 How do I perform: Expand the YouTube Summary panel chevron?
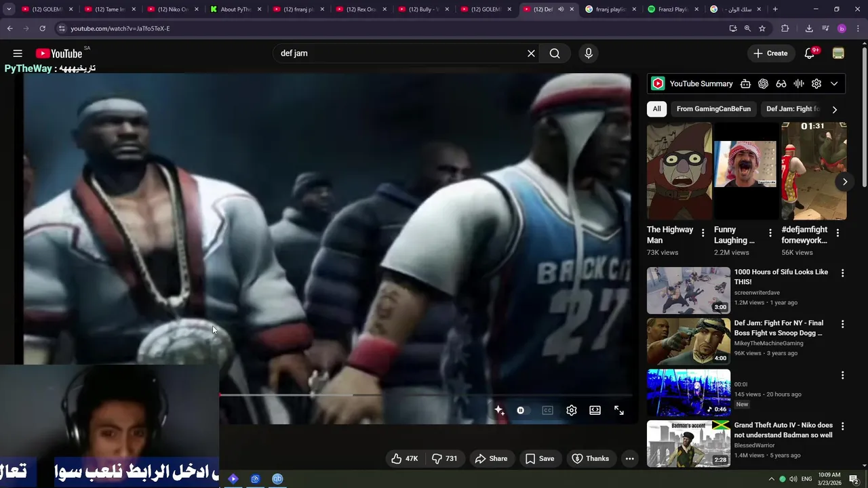pos(834,83)
